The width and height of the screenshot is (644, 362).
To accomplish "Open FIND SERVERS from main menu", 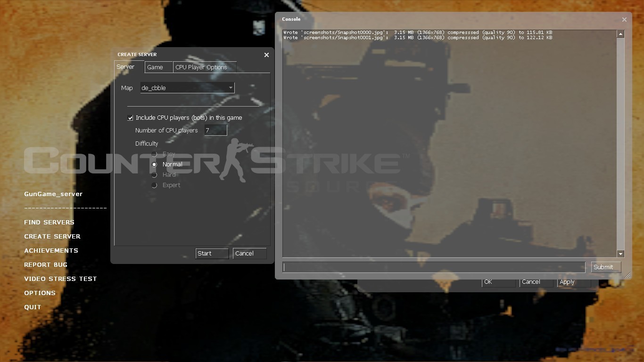I will [x=49, y=222].
